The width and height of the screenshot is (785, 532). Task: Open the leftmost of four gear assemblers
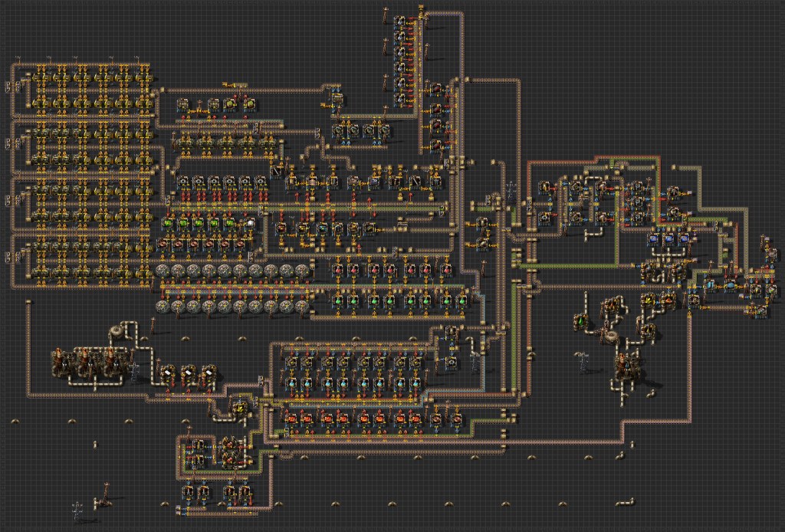pyautogui.click(x=338, y=131)
